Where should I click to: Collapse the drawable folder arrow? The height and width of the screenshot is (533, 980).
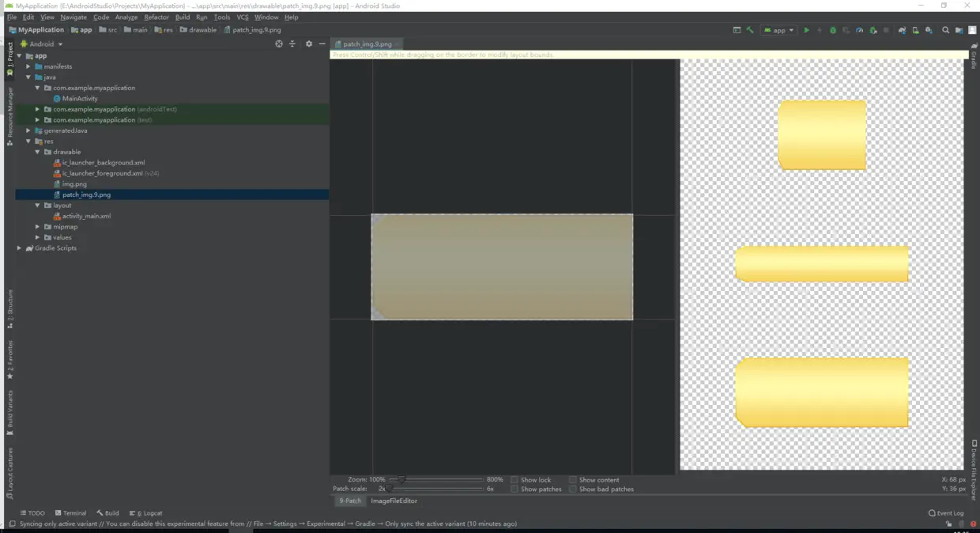point(37,152)
